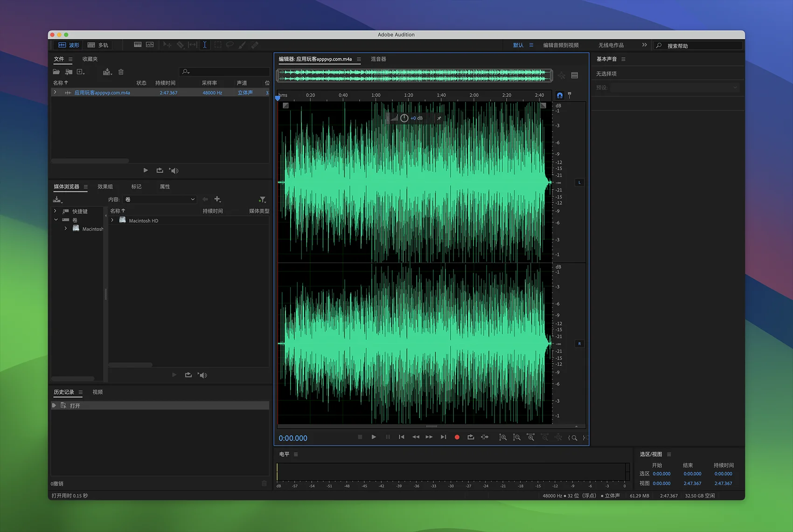Expand Macintosh HD in the media list

pos(112,220)
